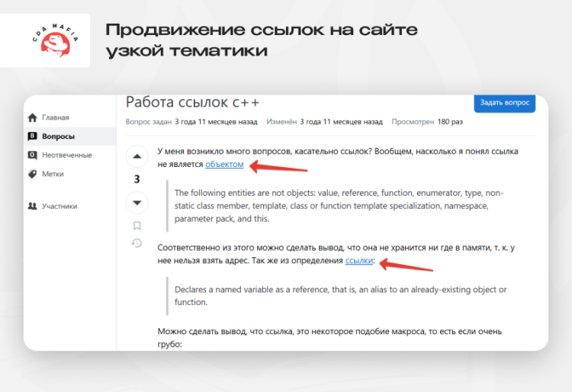Open the Главная sidebar item
This screenshot has width=572, height=392.
[55, 117]
